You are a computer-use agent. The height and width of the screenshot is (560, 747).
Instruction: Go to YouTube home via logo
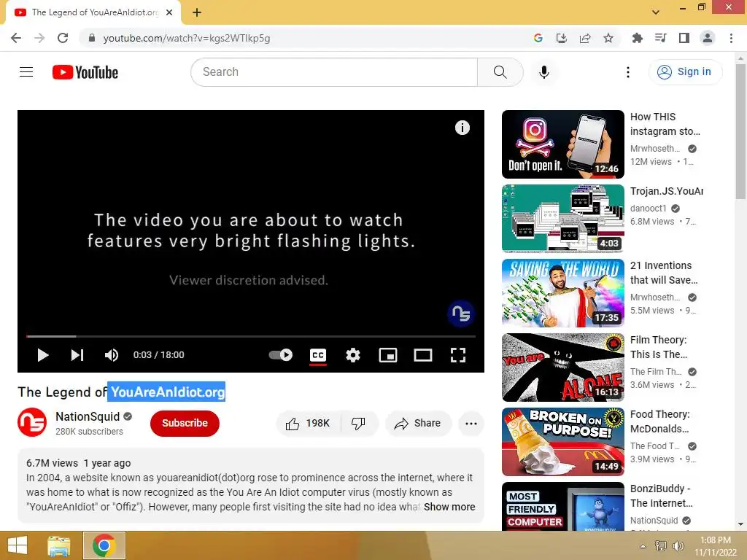(85, 72)
